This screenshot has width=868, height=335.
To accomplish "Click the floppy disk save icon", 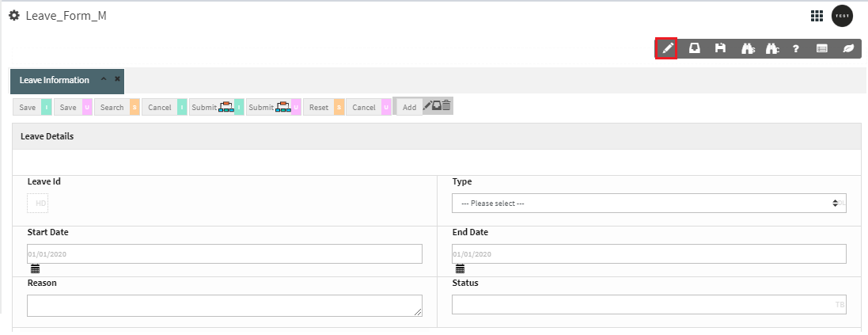I will (720, 49).
